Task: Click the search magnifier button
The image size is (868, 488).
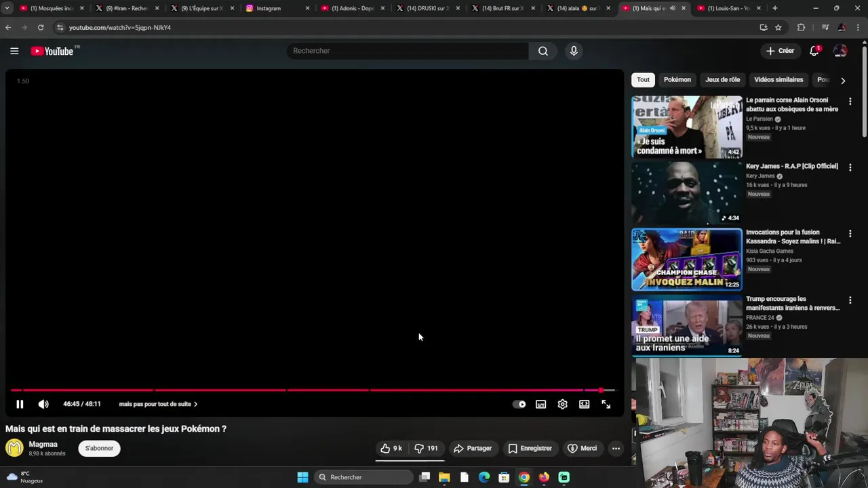Action: 543,51
